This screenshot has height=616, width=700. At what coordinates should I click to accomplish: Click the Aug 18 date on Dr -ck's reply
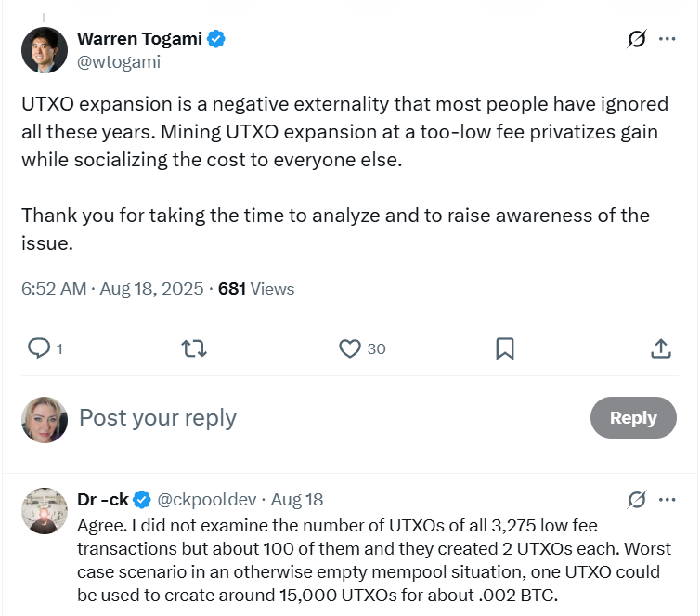pyautogui.click(x=297, y=500)
